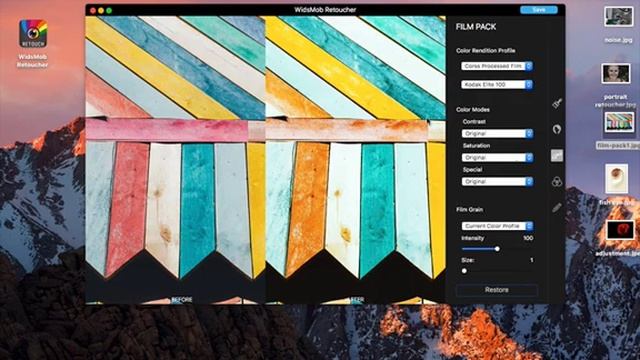Select portrait retoucher.jpg desktop file
Screen dimensions: 640x360
(616, 73)
